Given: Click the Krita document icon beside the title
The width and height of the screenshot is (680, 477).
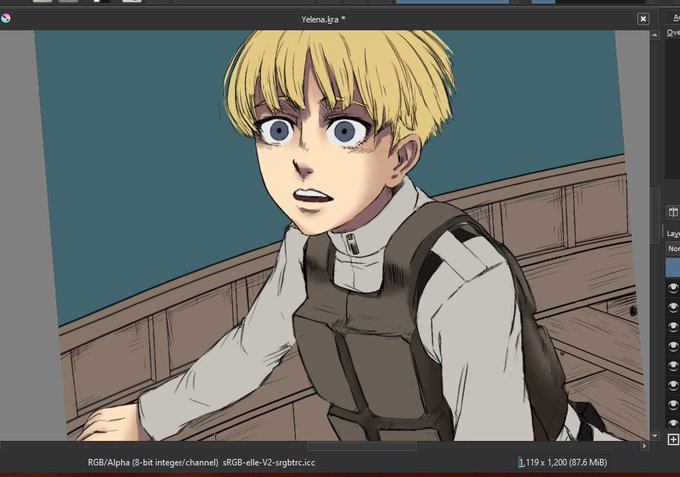Looking at the screenshot, I should (x=5, y=18).
